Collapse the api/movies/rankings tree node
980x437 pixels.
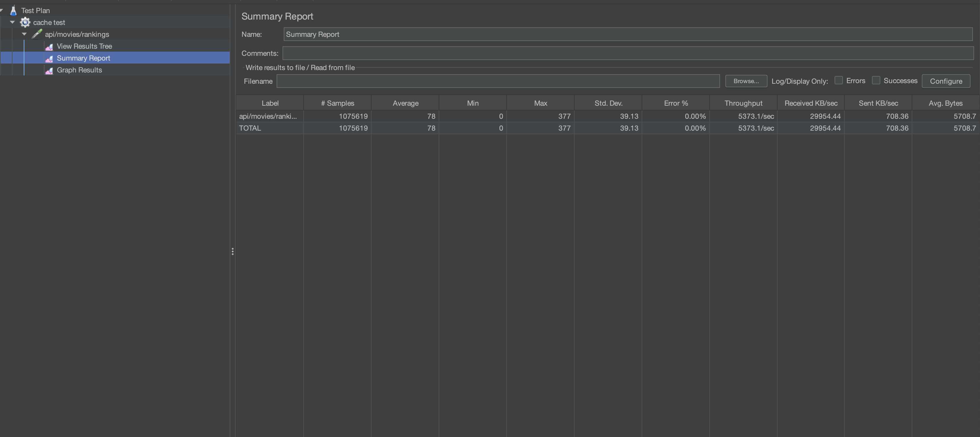(24, 34)
